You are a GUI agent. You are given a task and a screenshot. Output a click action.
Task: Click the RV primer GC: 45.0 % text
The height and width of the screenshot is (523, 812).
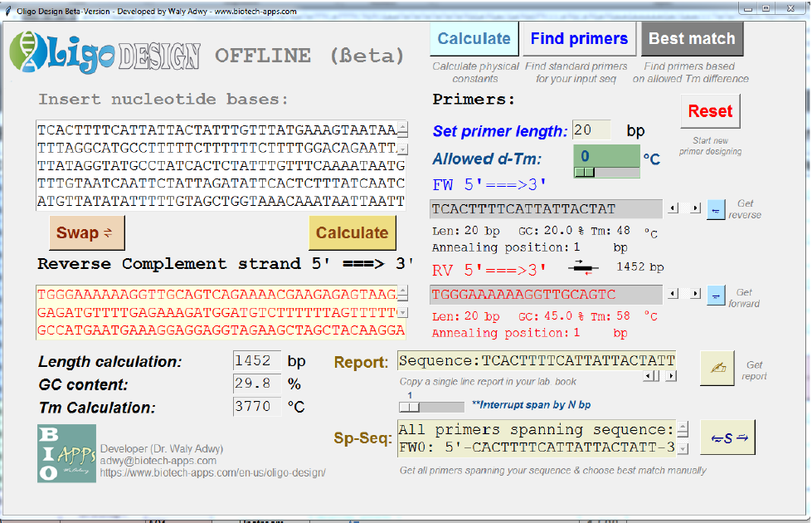tap(551, 316)
